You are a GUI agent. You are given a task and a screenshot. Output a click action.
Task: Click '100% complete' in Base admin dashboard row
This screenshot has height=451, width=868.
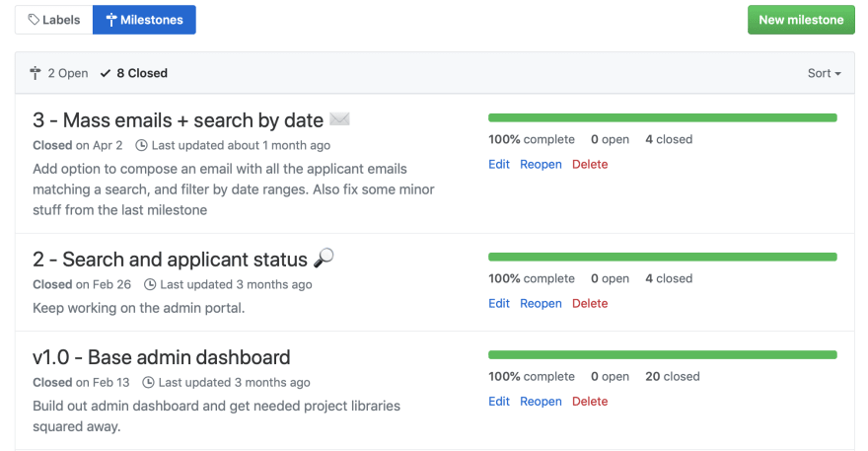[532, 376]
